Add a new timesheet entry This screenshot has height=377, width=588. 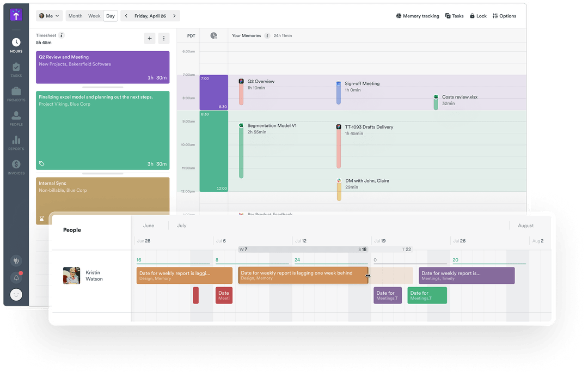pos(150,38)
